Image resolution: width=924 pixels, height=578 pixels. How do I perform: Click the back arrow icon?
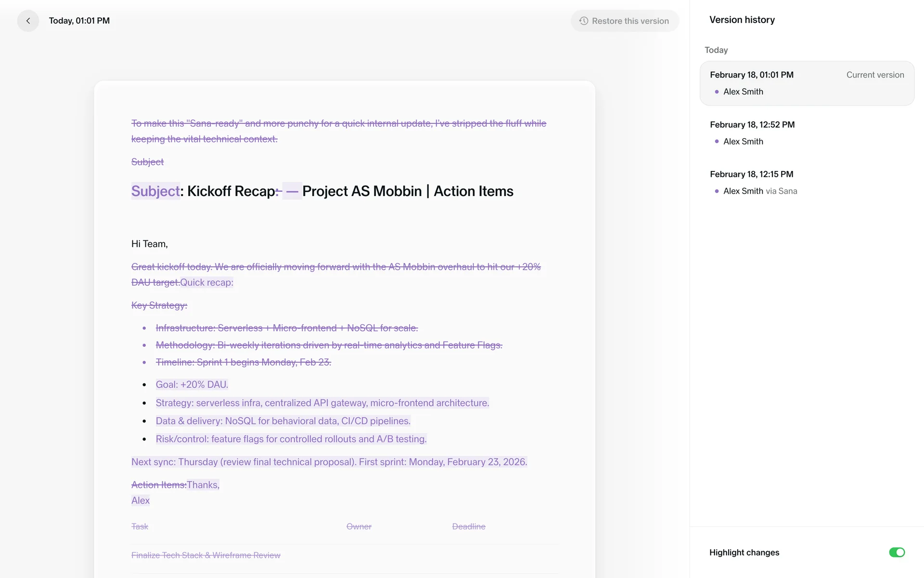(x=28, y=21)
